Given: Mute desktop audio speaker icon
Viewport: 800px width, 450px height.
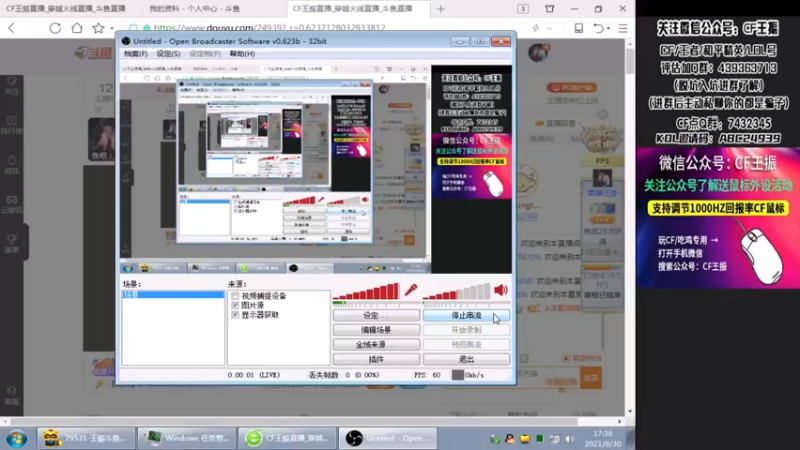Looking at the screenshot, I should click(501, 290).
